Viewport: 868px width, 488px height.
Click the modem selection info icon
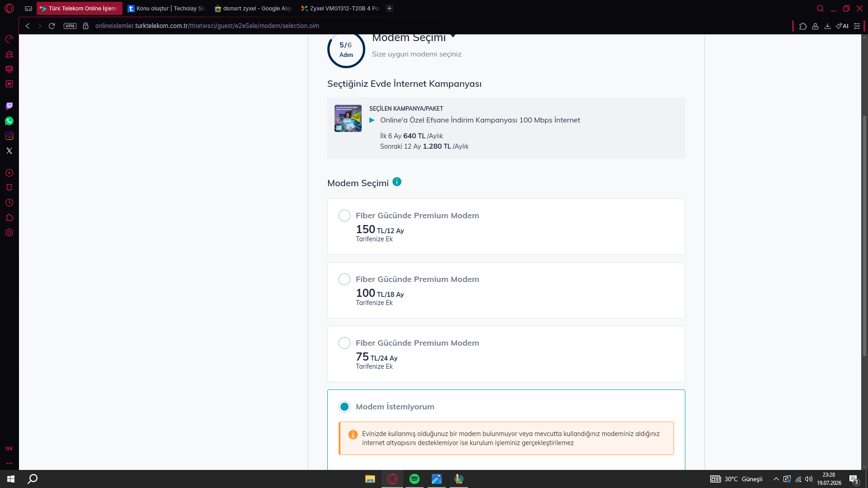click(x=397, y=182)
